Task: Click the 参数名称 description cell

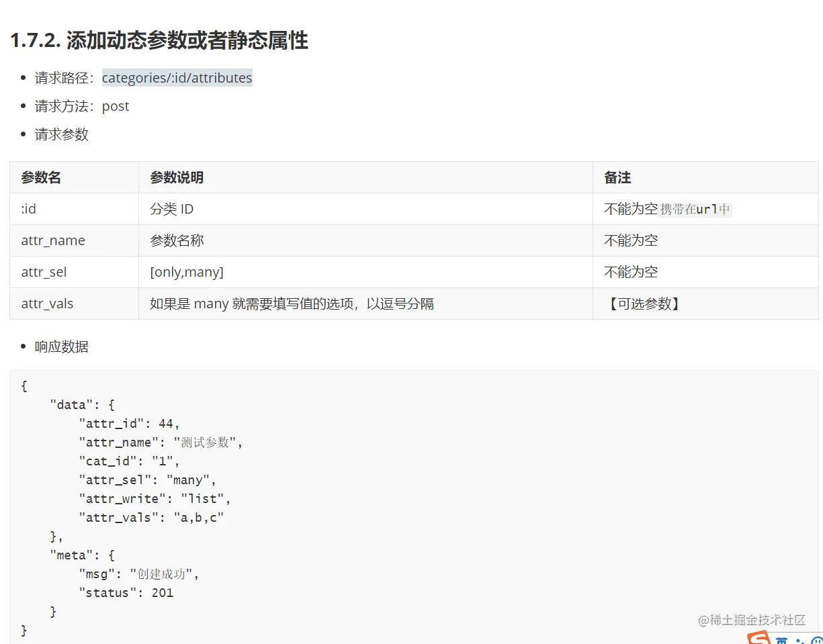Action: [365, 240]
